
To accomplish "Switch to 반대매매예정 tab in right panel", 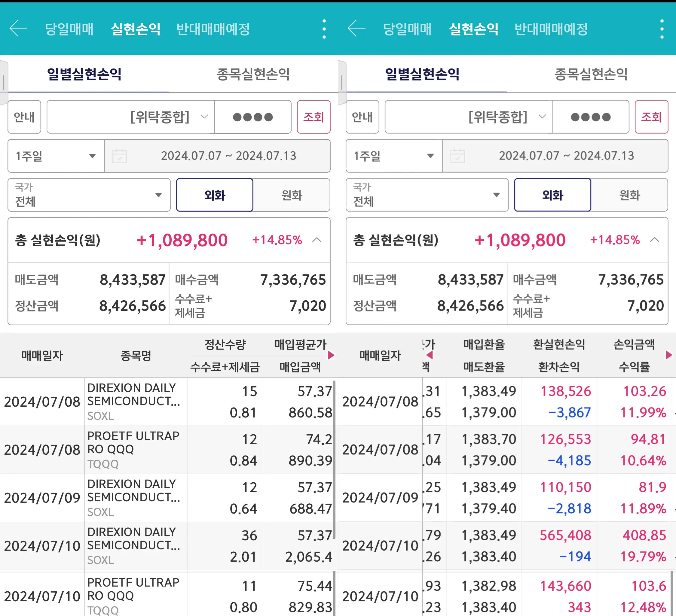I will pyautogui.click(x=551, y=29).
